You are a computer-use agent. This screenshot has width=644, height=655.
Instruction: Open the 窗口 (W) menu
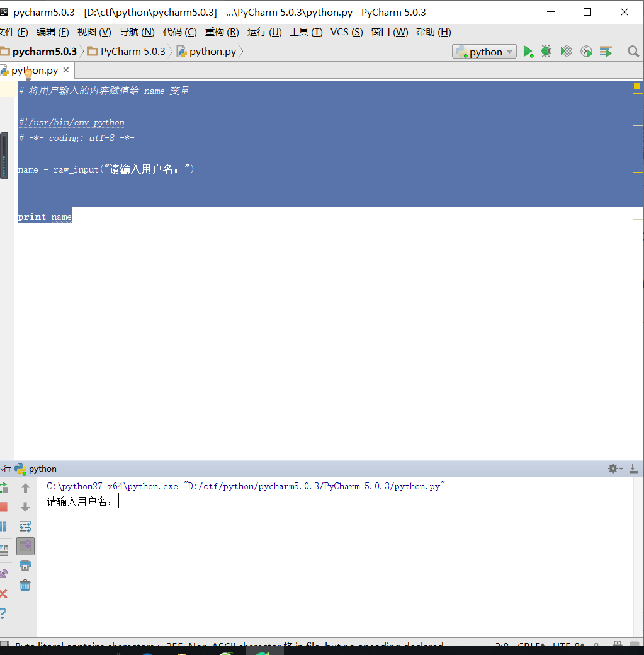pos(390,32)
